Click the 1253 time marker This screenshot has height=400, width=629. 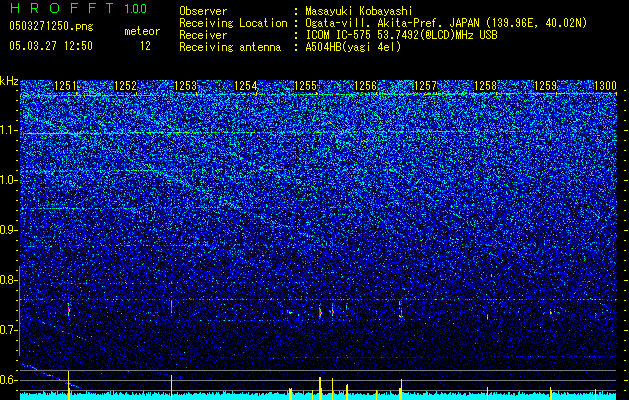(x=186, y=86)
